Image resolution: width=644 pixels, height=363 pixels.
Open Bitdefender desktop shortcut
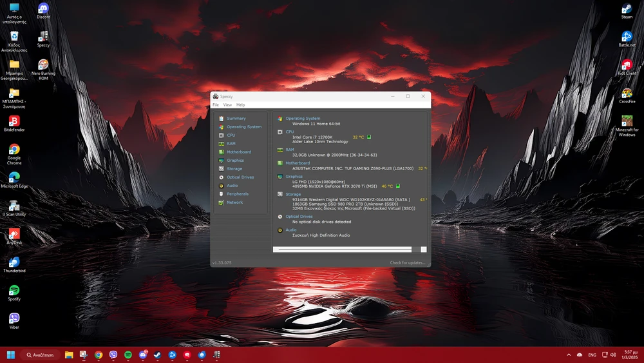(x=14, y=121)
